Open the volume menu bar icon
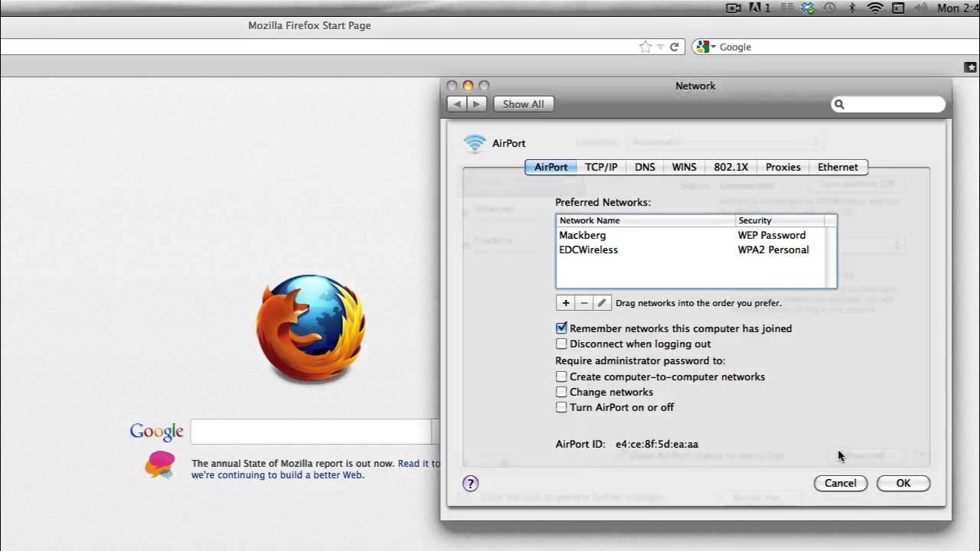 point(920,8)
